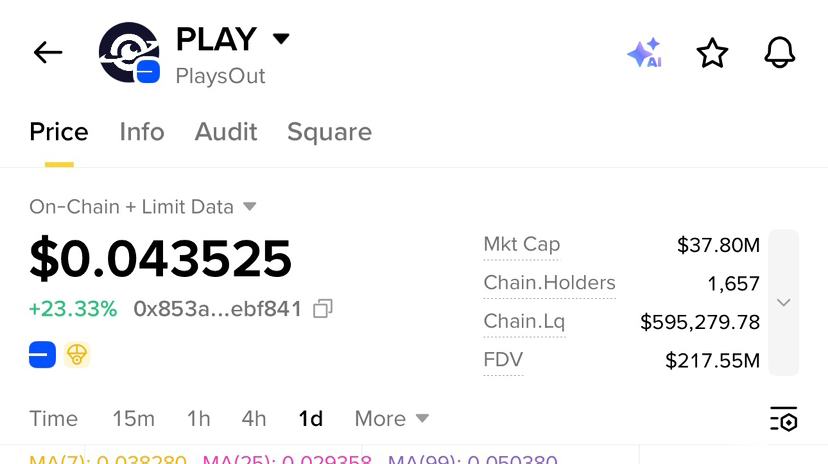Screen dimensions: 828x464
Task: Expand the PLAY token selector arrow
Action: [x=281, y=39]
